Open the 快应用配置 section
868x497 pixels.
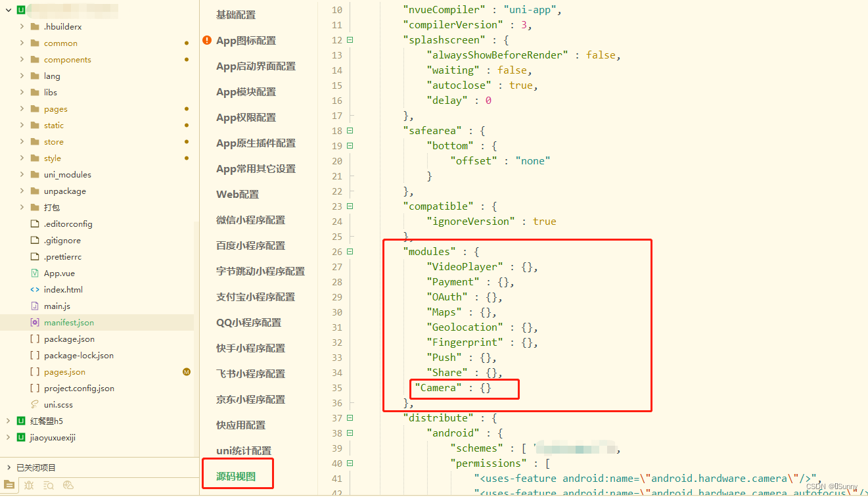(241, 425)
